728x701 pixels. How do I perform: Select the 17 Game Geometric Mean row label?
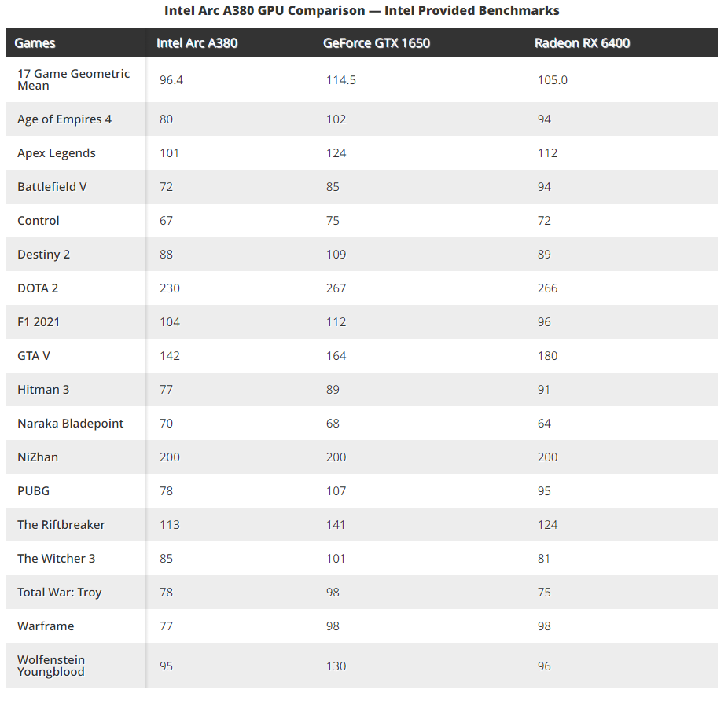pyautogui.click(x=73, y=79)
